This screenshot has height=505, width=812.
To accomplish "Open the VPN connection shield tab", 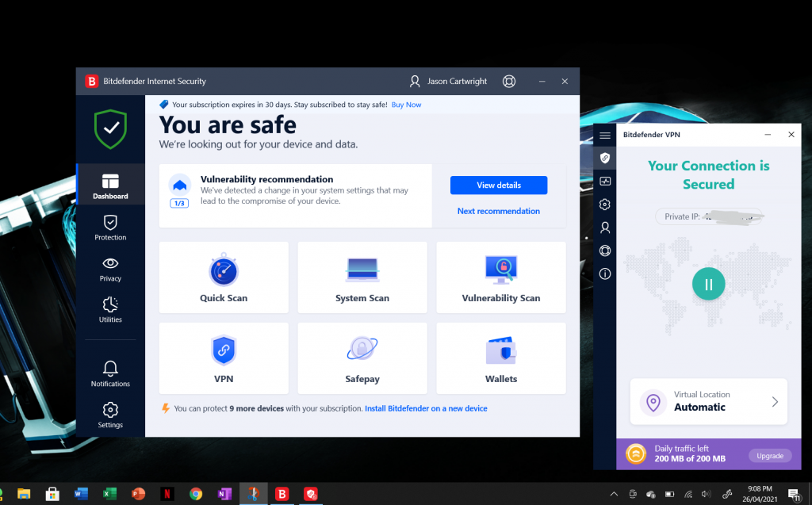I will click(604, 158).
